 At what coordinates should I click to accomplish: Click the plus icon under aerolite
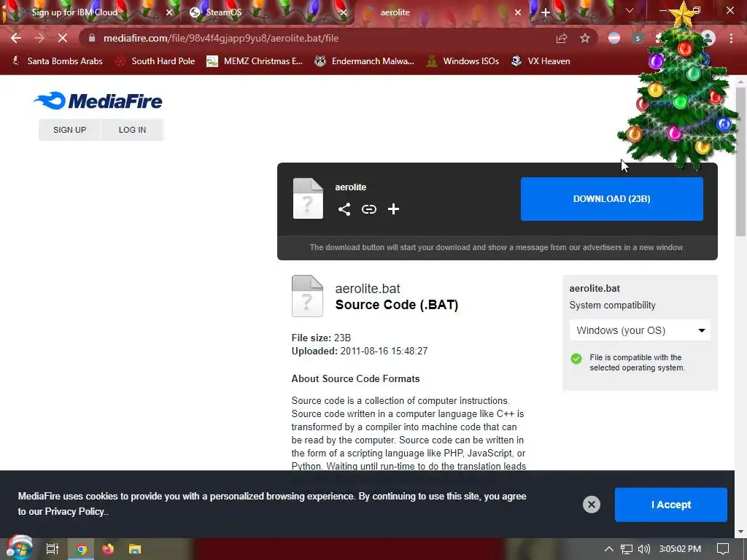[393, 209]
